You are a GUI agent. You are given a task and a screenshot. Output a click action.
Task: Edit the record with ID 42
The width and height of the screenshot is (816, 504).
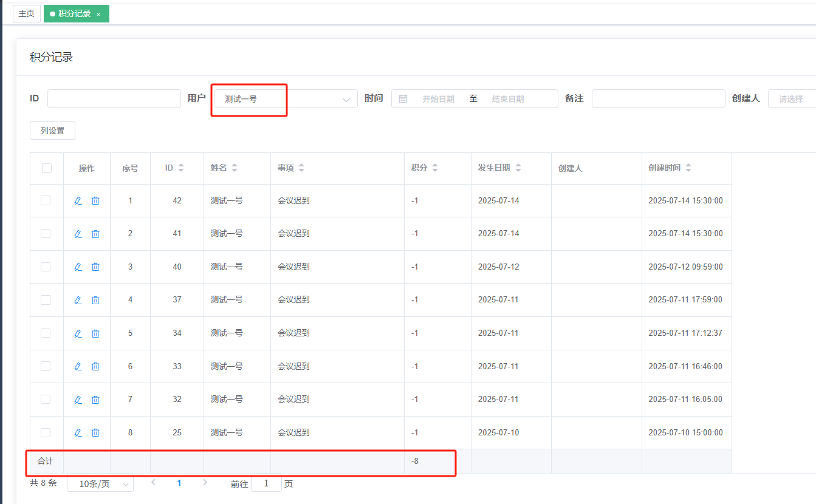coord(78,200)
